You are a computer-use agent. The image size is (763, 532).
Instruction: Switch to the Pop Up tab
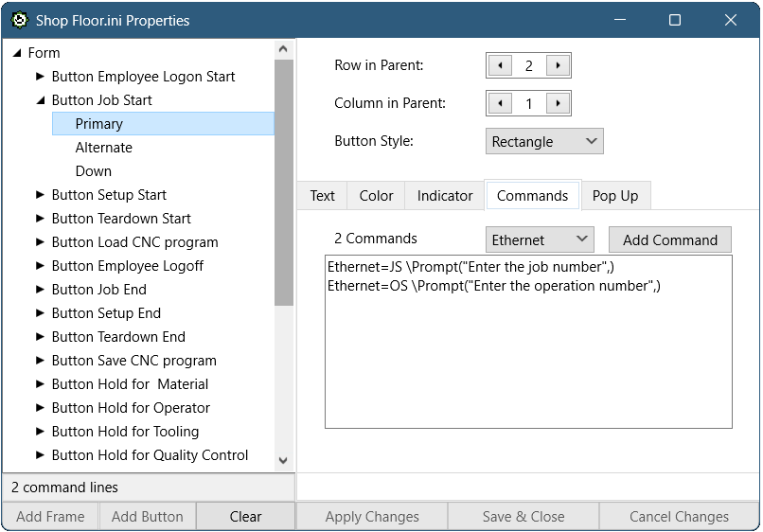click(615, 196)
